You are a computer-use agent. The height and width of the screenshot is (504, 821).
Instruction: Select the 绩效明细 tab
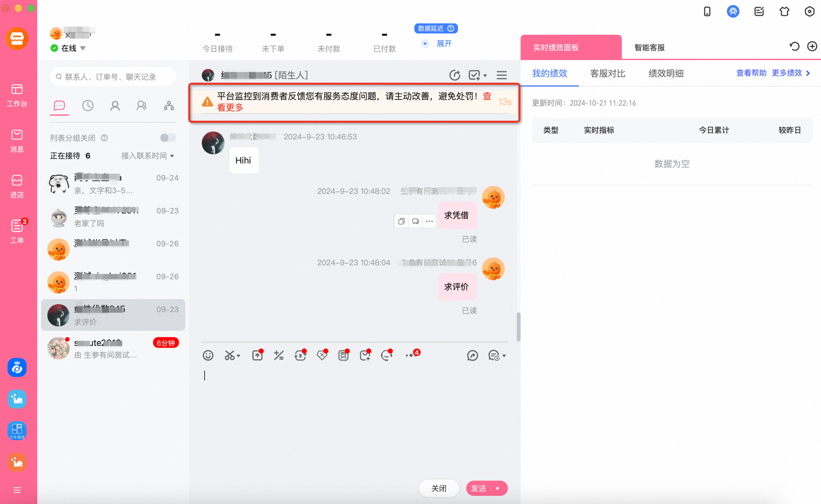pyautogui.click(x=666, y=74)
